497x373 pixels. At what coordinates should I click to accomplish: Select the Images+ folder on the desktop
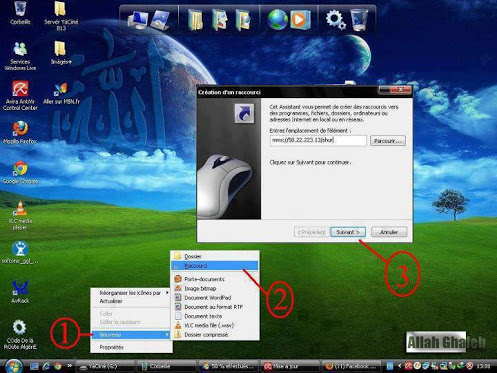pyautogui.click(x=60, y=53)
